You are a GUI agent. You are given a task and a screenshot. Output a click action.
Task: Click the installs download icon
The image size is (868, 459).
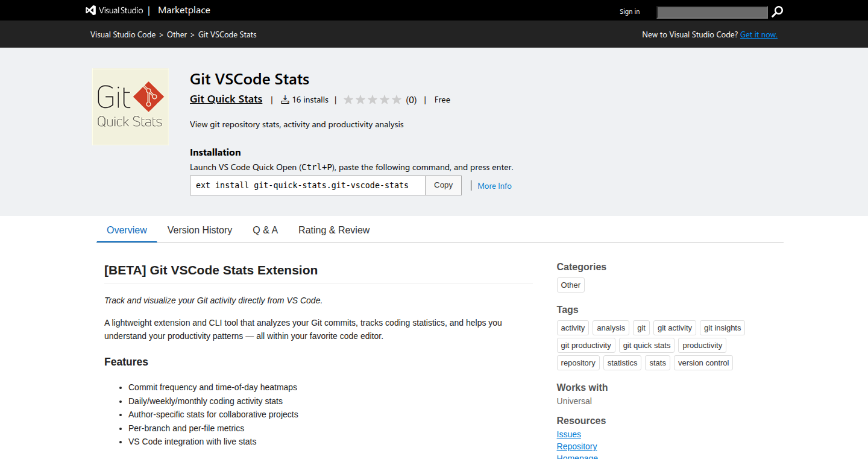(285, 100)
